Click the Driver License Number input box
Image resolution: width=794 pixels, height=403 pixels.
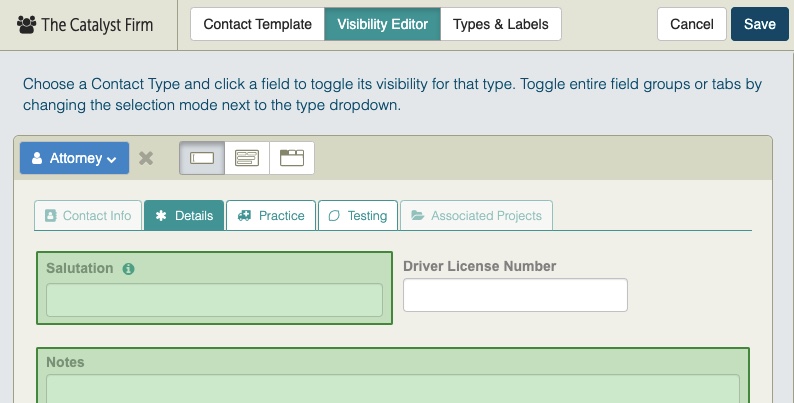515,295
